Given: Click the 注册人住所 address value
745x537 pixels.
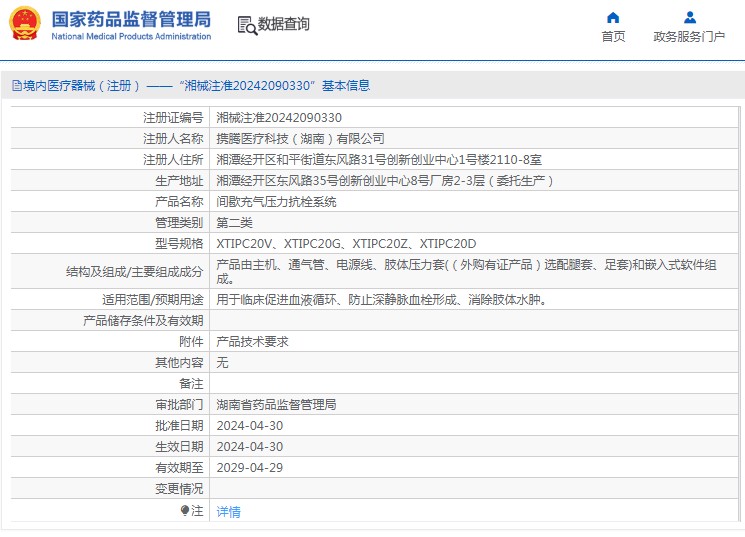Looking at the screenshot, I should tap(379, 159).
